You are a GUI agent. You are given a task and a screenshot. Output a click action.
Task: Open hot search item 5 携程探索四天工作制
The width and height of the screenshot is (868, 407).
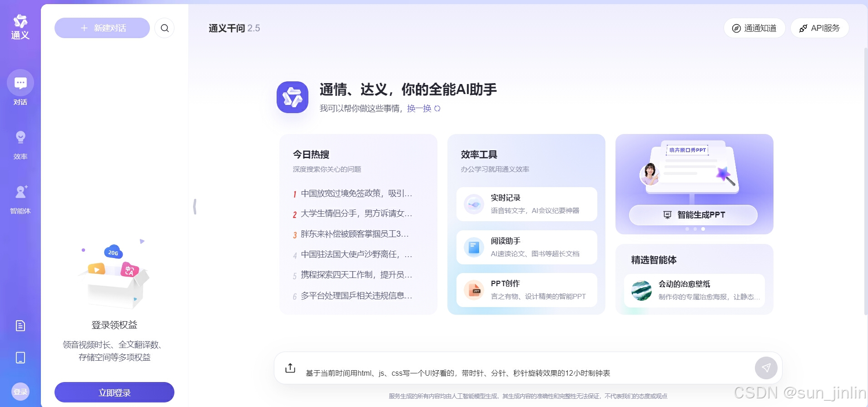tap(353, 275)
